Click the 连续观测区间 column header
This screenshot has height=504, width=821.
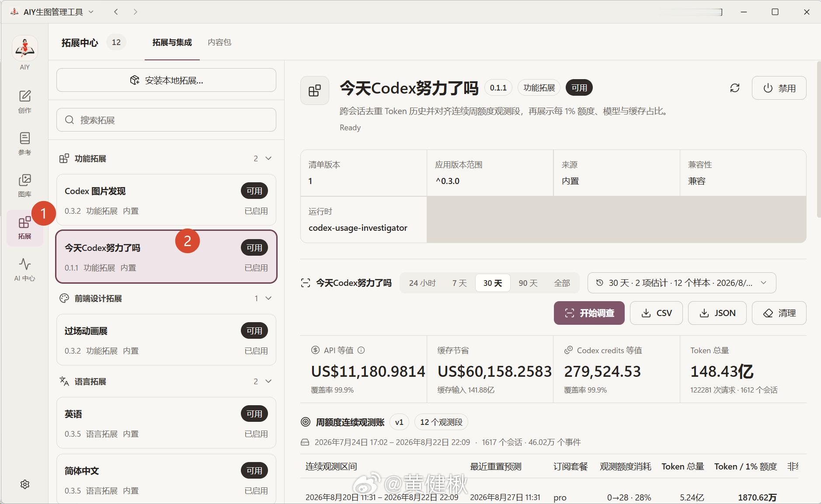click(331, 466)
